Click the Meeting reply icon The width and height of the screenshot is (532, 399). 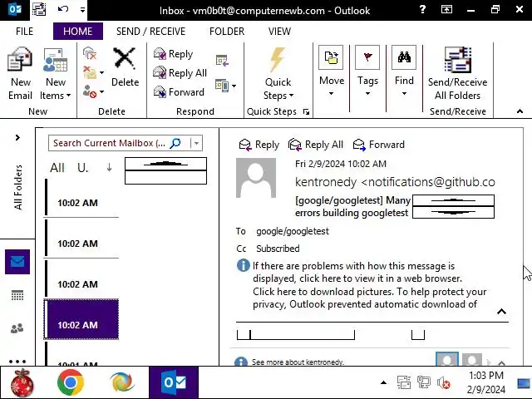point(222,61)
